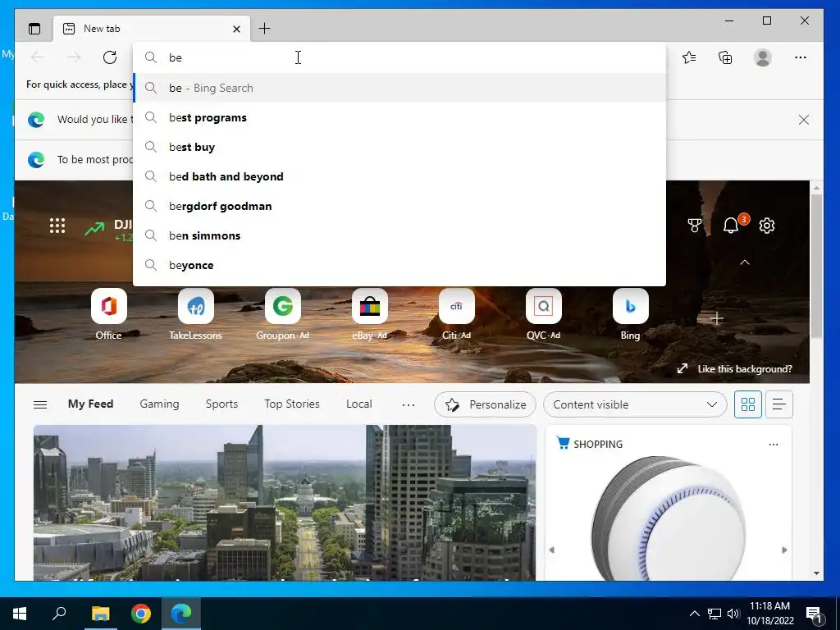The image size is (840, 630).
Task: Select 'bergdorf goodman' suggestion
Action: pos(399,206)
